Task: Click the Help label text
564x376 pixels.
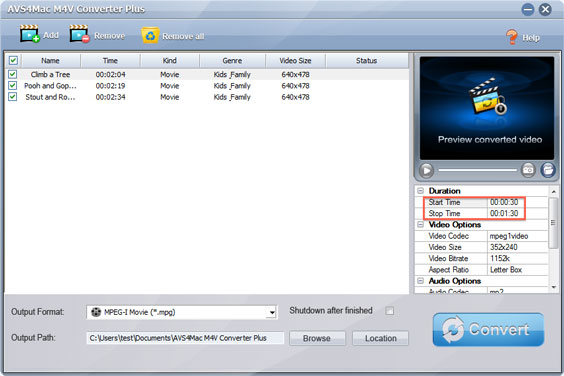Action: click(531, 37)
